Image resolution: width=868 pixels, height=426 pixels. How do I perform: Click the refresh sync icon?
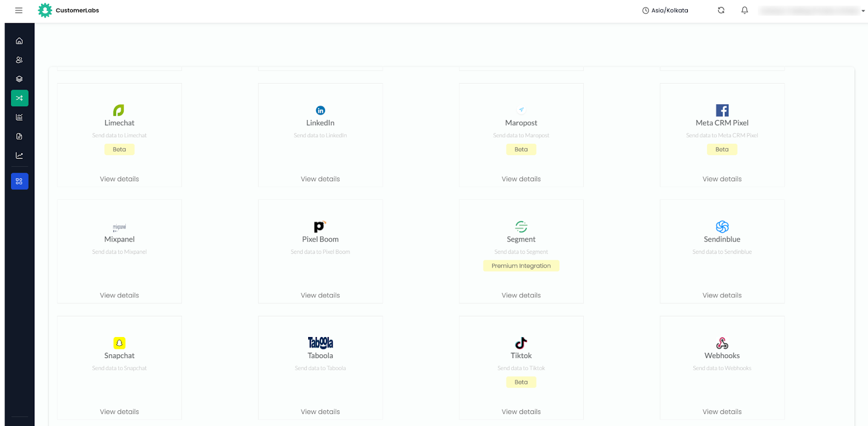click(x=721, y=10)
